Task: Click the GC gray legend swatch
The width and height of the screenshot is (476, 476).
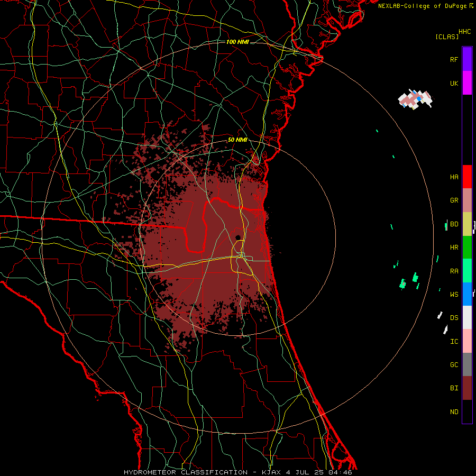Action: tap(467, 364)
